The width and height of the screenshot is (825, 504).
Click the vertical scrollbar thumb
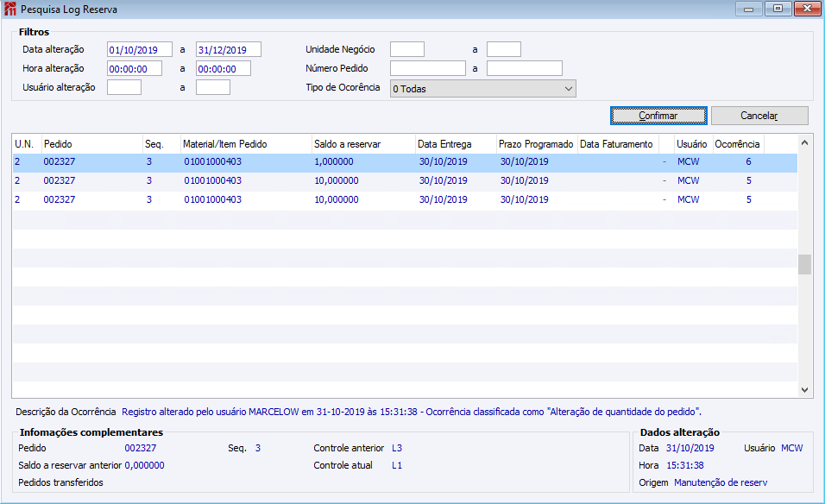tap(804, 264)
